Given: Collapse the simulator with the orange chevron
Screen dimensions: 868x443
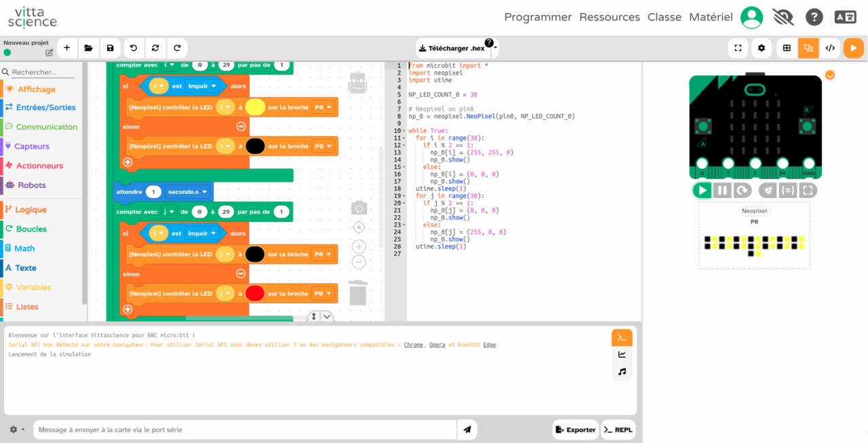Looking at the screenshot, I should point(829,75).
